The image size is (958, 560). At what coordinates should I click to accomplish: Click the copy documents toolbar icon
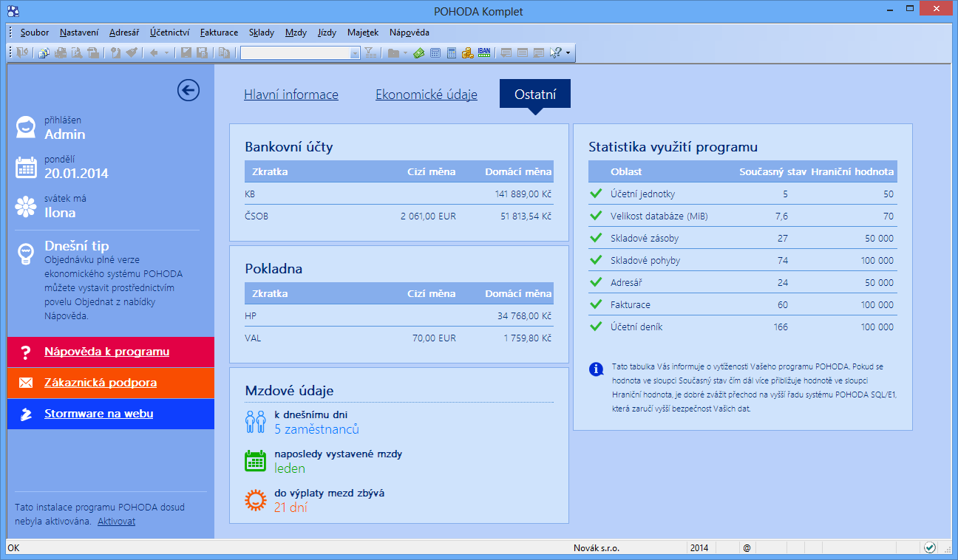224,52
